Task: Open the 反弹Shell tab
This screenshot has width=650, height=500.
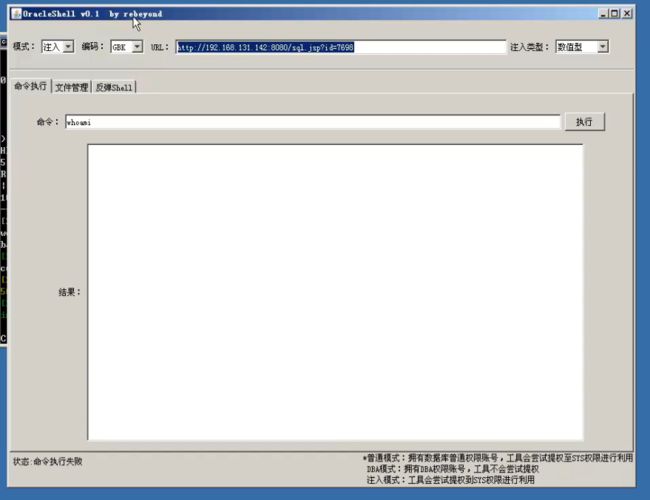Action: (x=114, y=87)
